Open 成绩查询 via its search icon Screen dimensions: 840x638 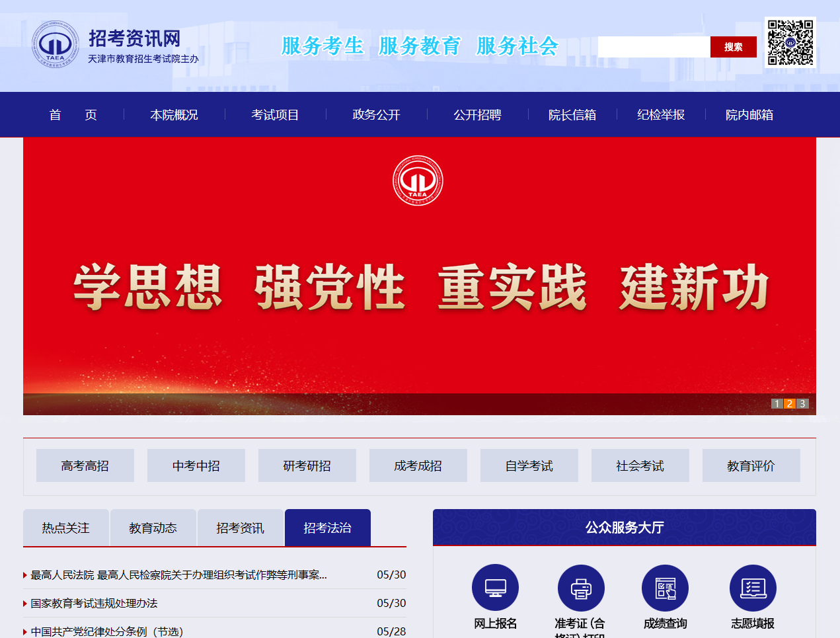[665, 586]
